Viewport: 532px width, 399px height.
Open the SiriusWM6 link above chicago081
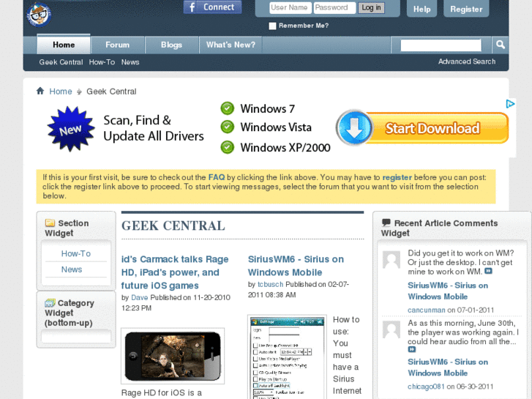tap(448, 368)
